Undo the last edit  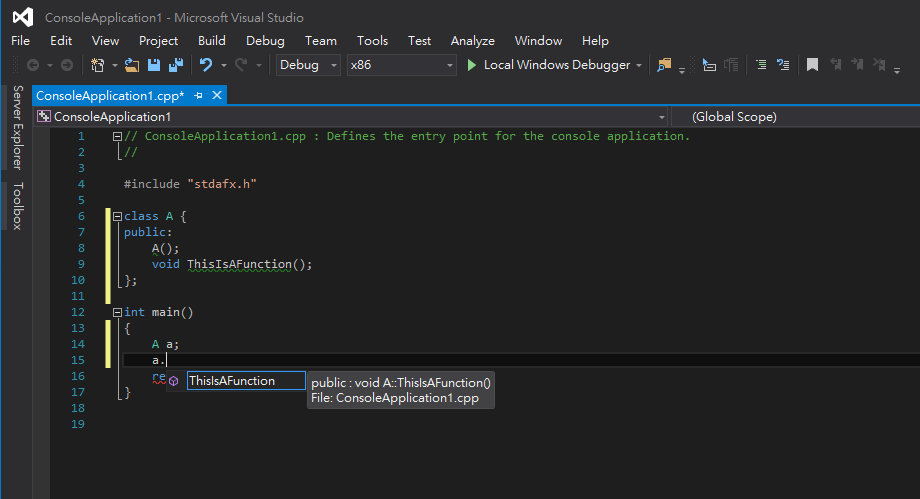point(206,65)
